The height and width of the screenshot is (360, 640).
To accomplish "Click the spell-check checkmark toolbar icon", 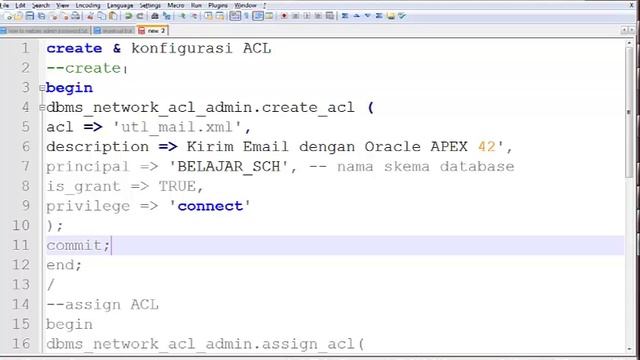I will 402,16.
